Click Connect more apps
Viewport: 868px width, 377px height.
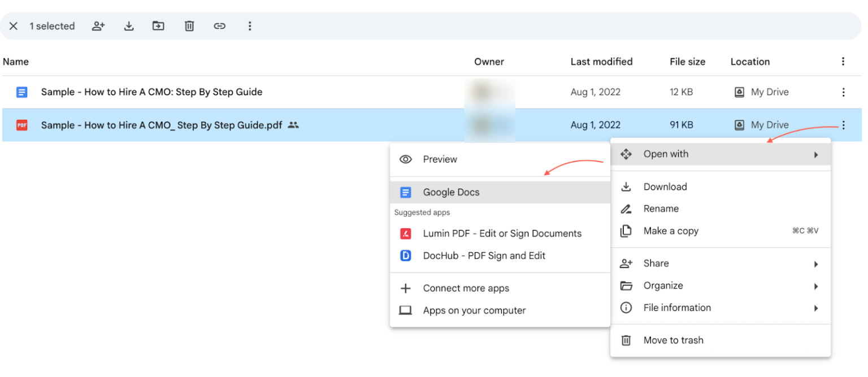466,288
